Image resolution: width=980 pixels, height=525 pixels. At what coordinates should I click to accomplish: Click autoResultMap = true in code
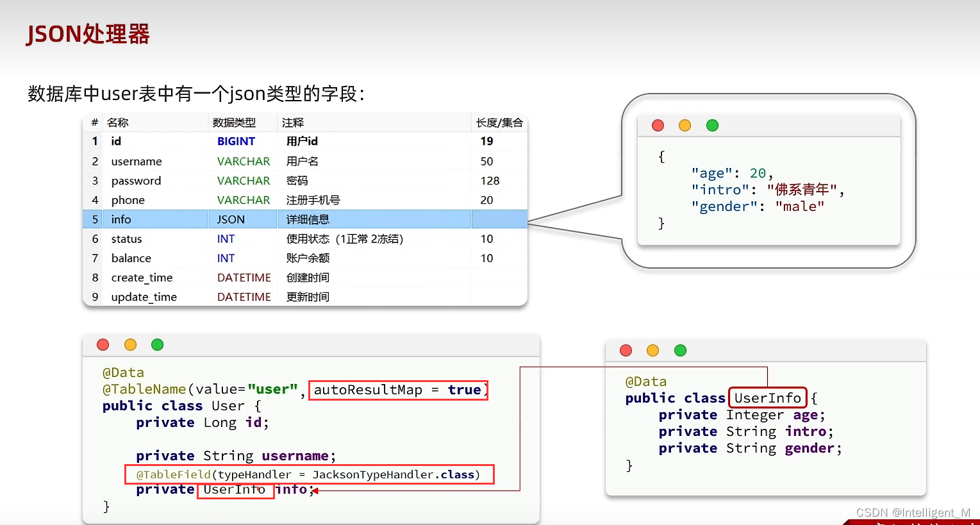pyautogui.click(x=397, y=390)
